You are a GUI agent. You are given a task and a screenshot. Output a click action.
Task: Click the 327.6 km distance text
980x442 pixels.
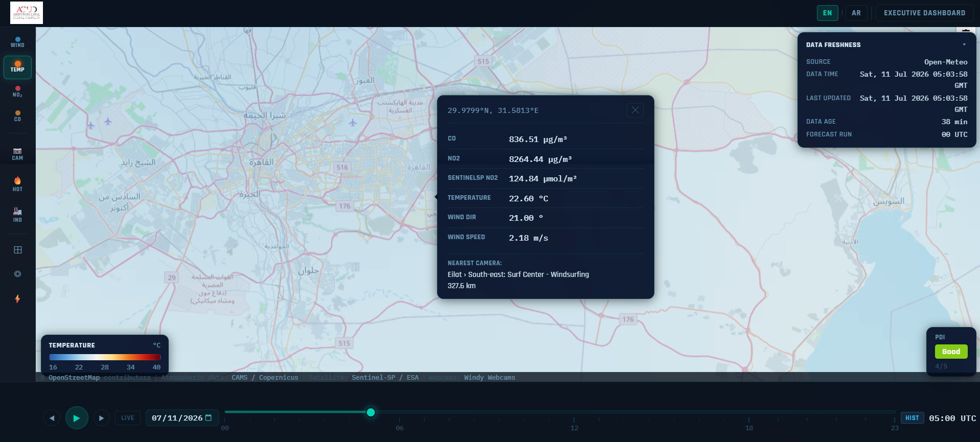pyautogui.click(x=462, y=286)
